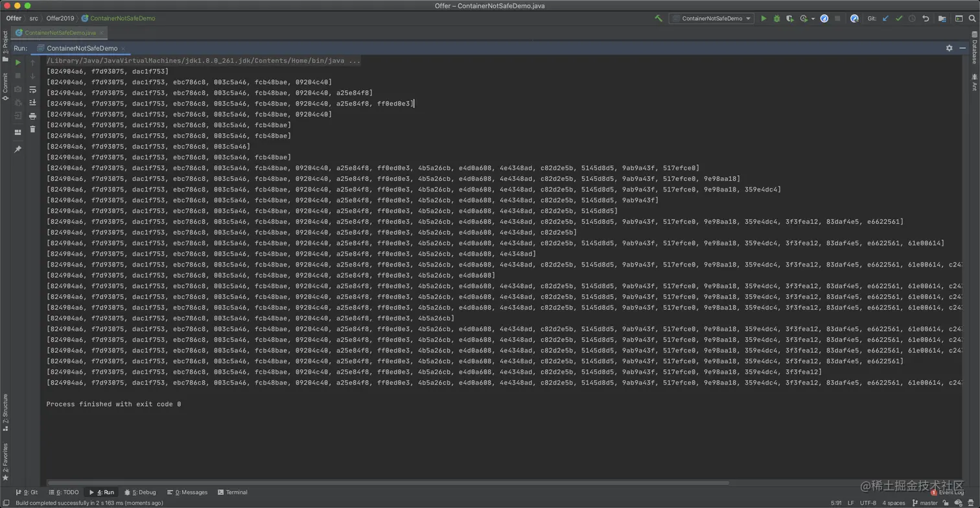
Task: Open the 1: Project side tool window
Action: (x=5, y=45)
